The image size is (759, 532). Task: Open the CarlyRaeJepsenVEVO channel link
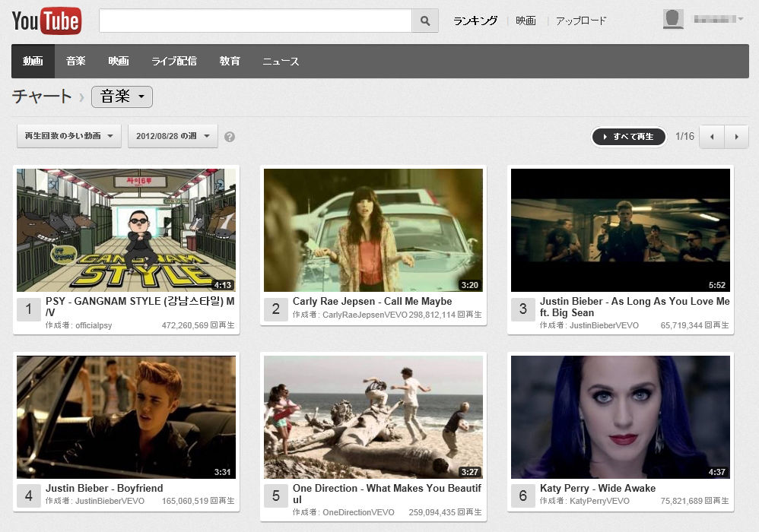[365, 315]
